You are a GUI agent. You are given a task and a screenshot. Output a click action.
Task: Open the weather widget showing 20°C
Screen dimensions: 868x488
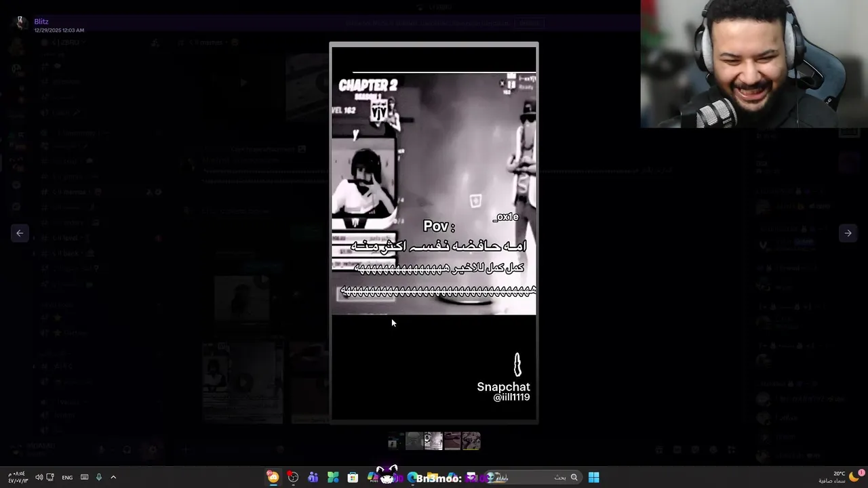pos(838,477)
